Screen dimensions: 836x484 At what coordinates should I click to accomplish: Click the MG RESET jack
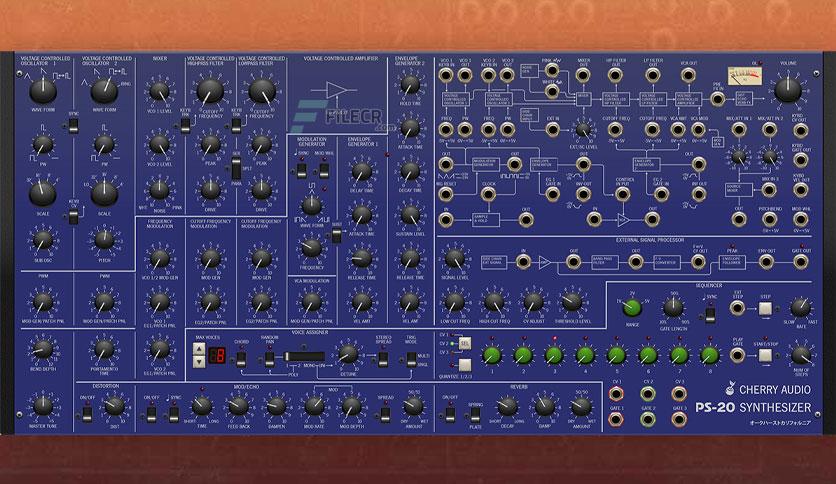tap(446, 194)
